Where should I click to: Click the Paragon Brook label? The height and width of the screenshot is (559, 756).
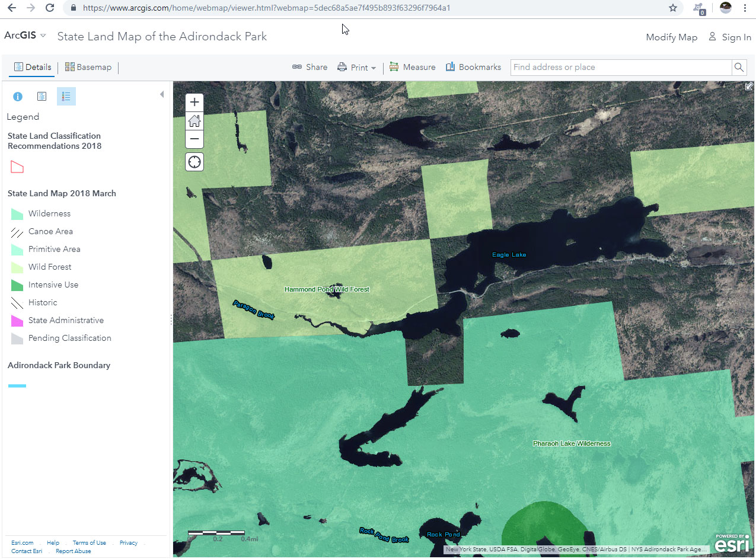click(x=254, y=309)
